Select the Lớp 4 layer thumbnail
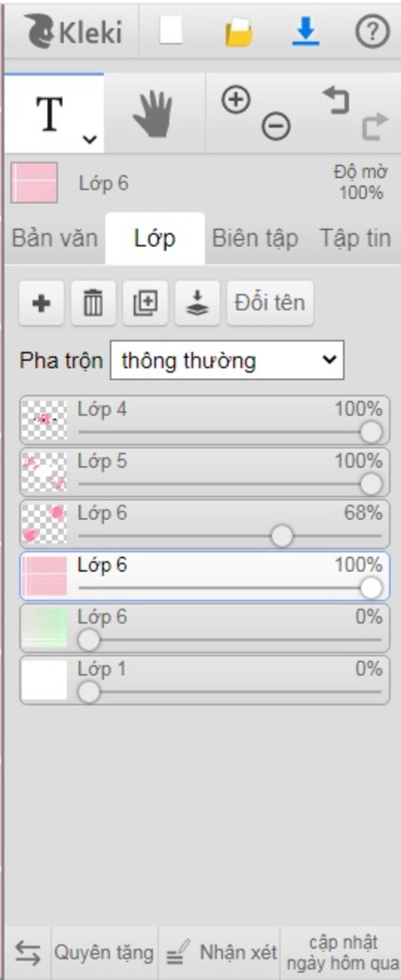The image size is (401, 980). 44,419
